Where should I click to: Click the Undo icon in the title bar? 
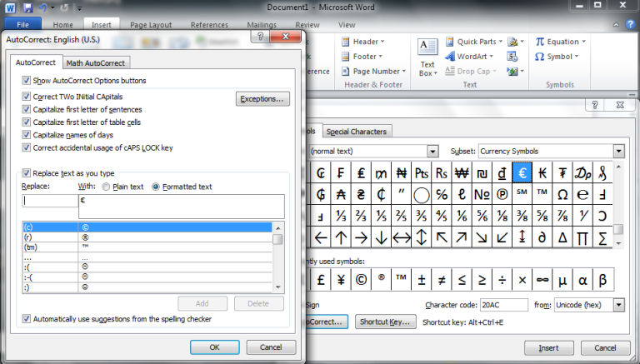pos(42,7)
